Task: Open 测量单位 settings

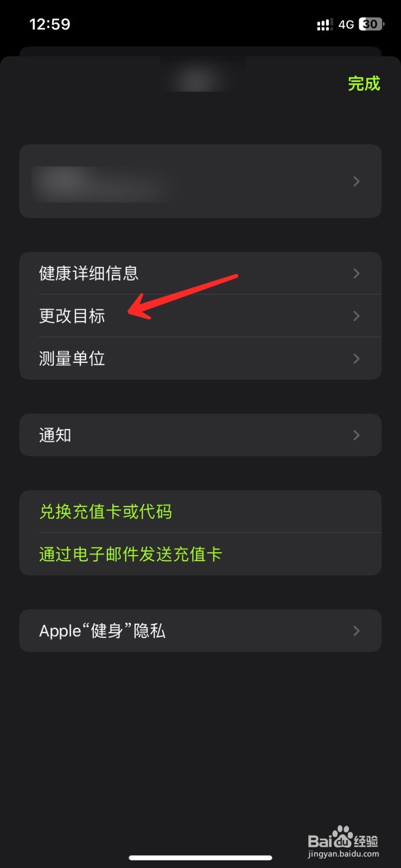Action: coord(200,359)
